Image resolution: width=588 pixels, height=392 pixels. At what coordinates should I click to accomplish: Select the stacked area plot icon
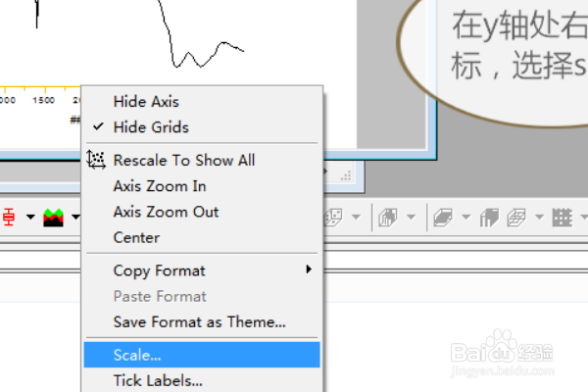point(53,218)
